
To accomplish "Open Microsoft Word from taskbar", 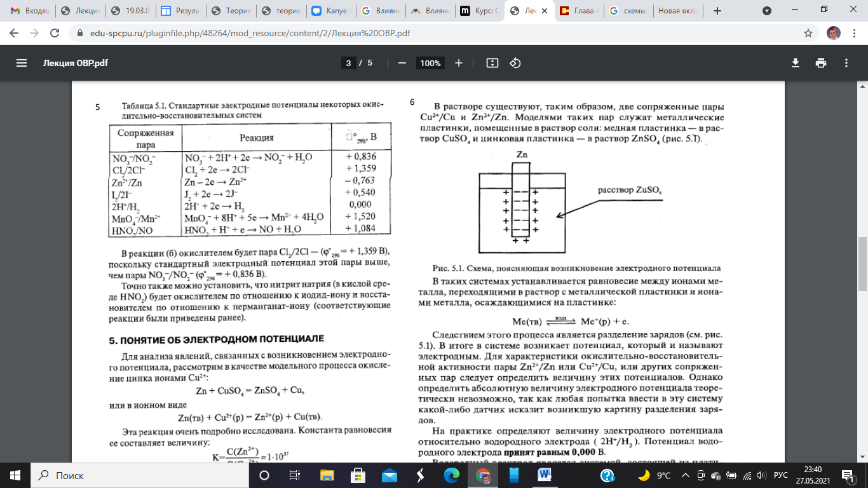I will tap(544, 475).
